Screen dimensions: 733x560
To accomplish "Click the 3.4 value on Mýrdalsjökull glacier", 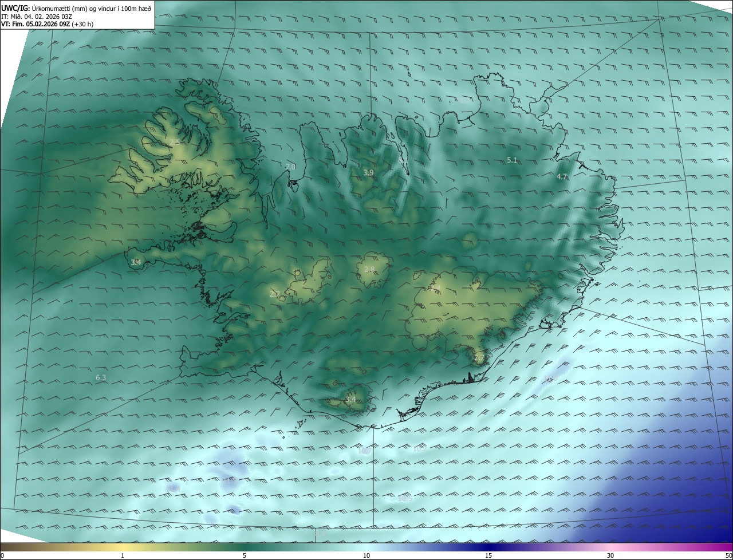I will point(350,399).
